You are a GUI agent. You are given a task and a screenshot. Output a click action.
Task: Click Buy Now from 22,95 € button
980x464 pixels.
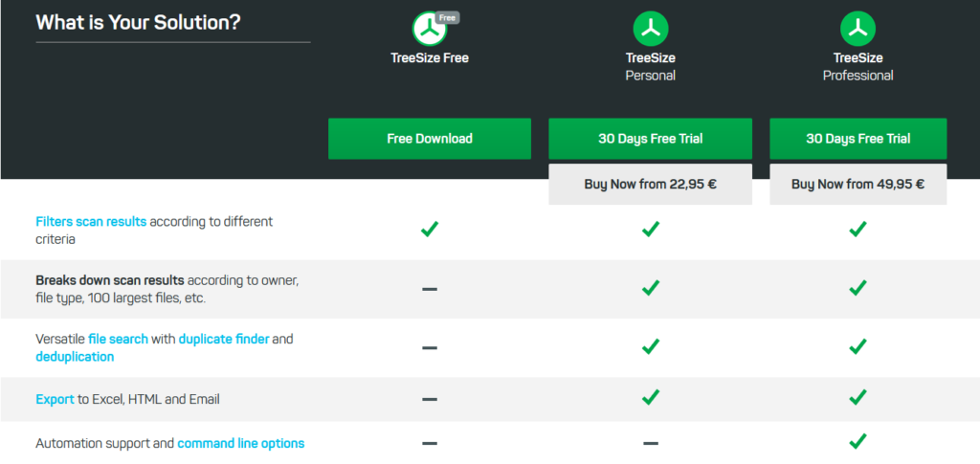point(651,184)
